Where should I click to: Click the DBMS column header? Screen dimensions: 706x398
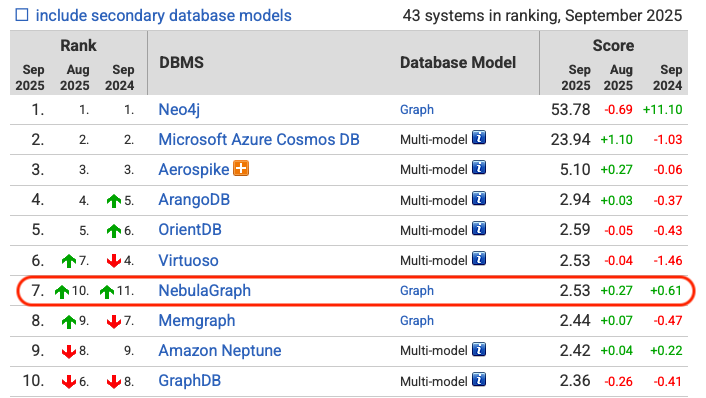[x=181, y=63]
